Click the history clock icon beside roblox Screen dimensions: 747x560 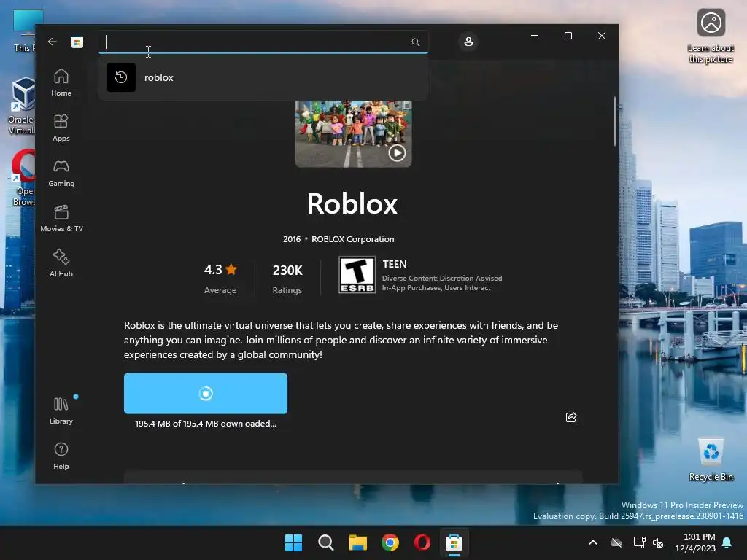(x=121, y=77)
